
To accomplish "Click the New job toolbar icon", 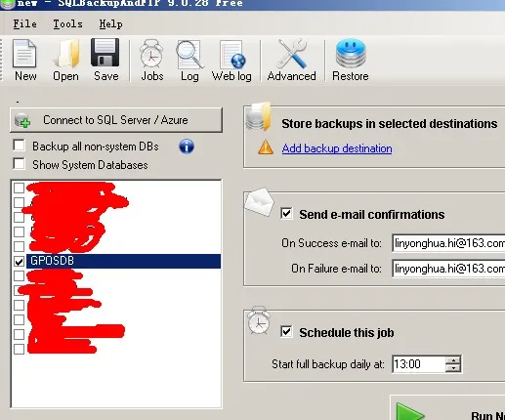I will click(x=24, y=54).
